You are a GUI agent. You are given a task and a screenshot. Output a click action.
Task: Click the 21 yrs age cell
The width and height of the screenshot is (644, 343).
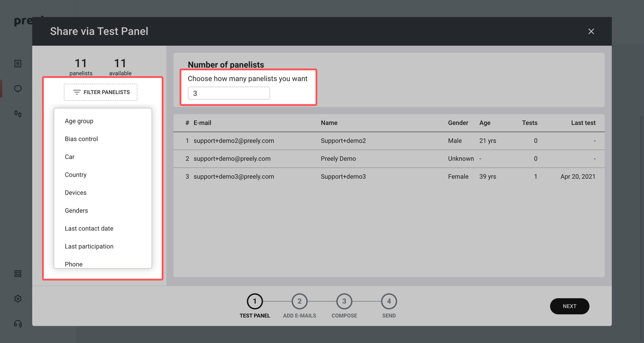click(488, 141)
